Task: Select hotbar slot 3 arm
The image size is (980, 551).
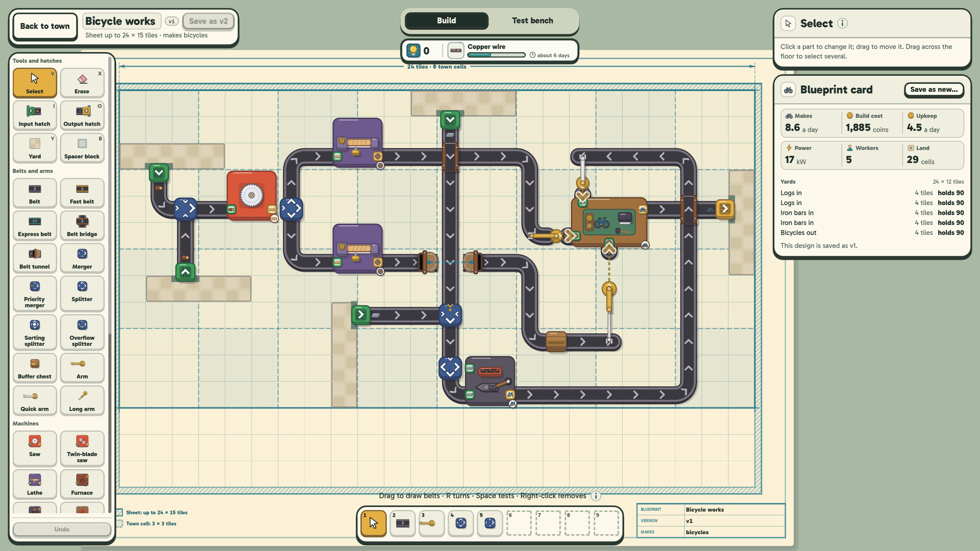Action: pos(431,523)
